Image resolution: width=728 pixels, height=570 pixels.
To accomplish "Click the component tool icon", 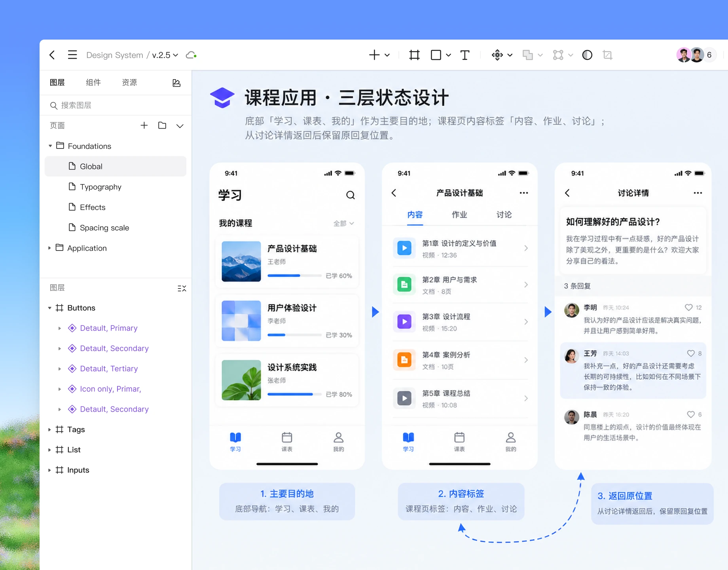I will tap(497, 55).
